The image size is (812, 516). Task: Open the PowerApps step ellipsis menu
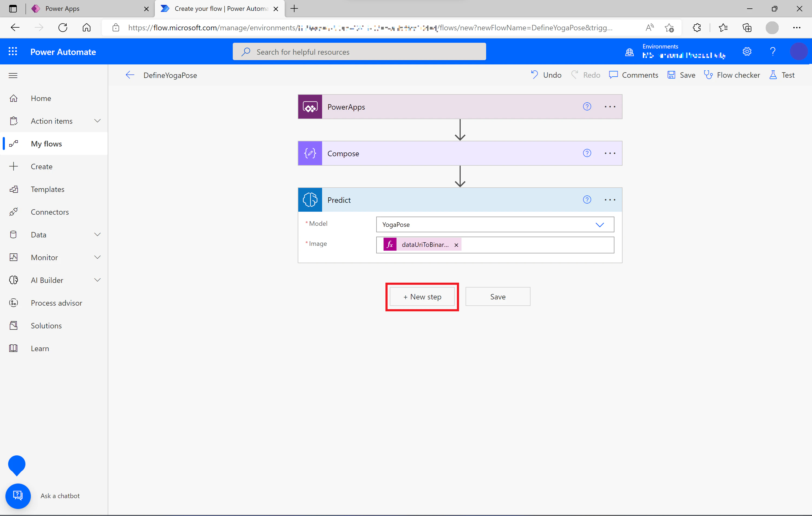[610, 107]
